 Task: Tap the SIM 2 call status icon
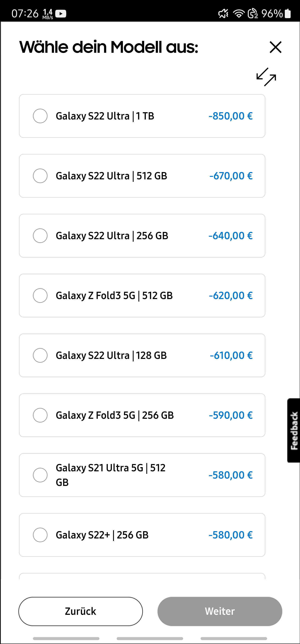pyautogui.click(x=252, y=14)
